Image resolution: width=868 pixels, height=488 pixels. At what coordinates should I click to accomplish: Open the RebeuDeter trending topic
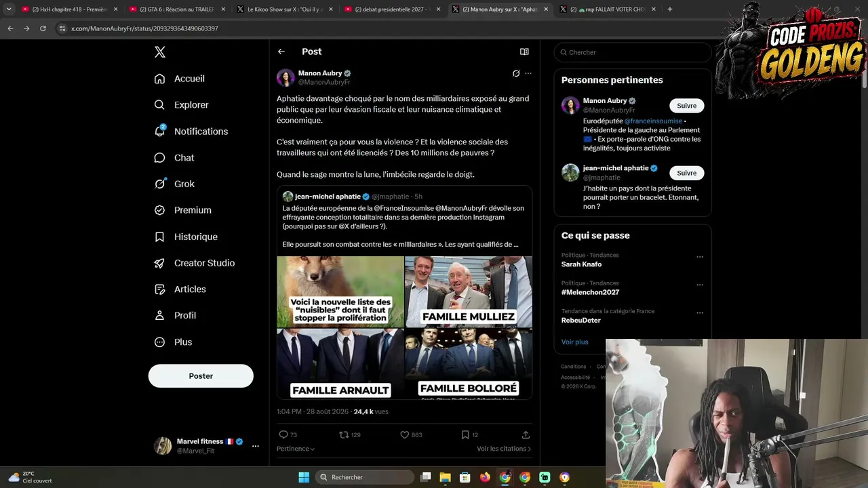pos(581,321)
